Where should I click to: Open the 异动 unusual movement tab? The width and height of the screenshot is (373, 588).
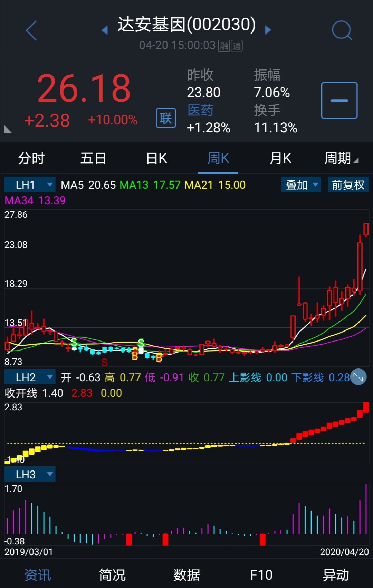pyautogui.click(x=336, y=575)
